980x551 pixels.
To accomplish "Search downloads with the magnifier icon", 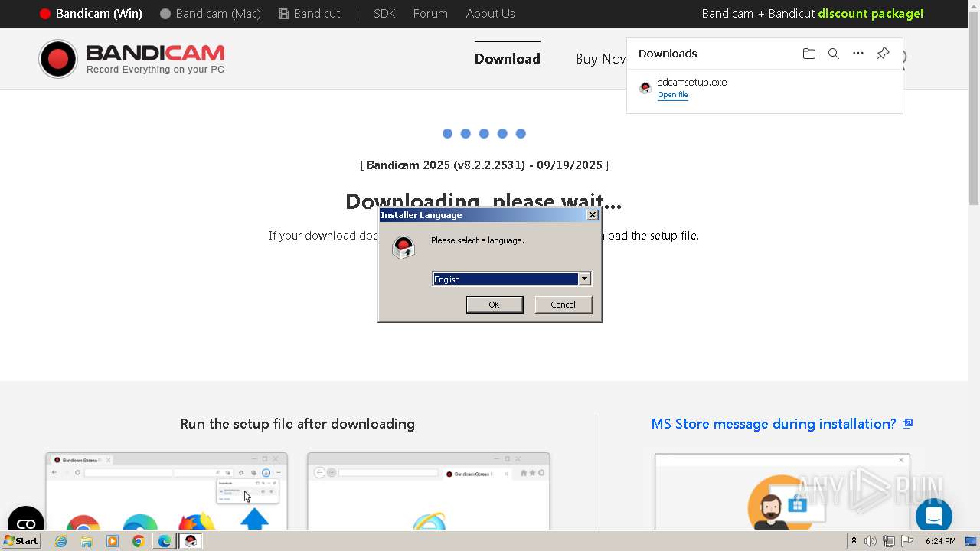I will pyautogui.click(x=834, y=54).
